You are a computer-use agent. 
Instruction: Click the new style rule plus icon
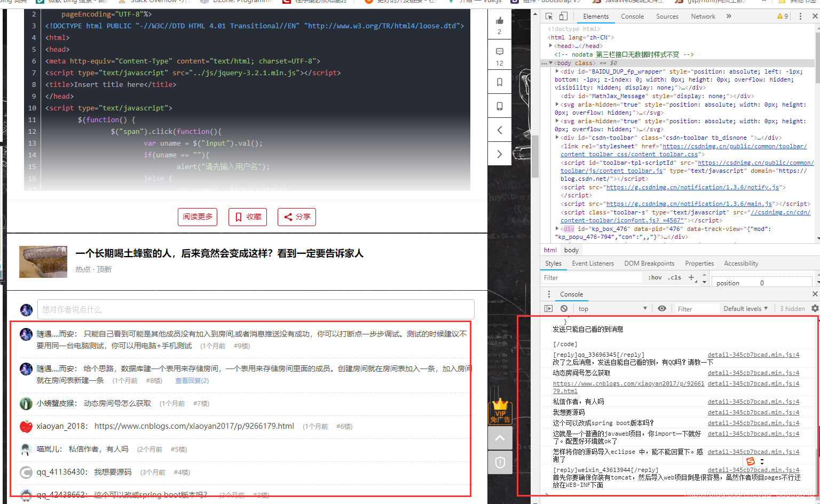coord(691,277)
